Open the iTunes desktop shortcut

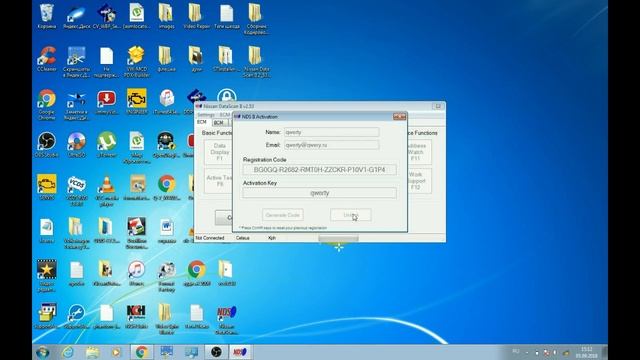(x=136, y=273)
